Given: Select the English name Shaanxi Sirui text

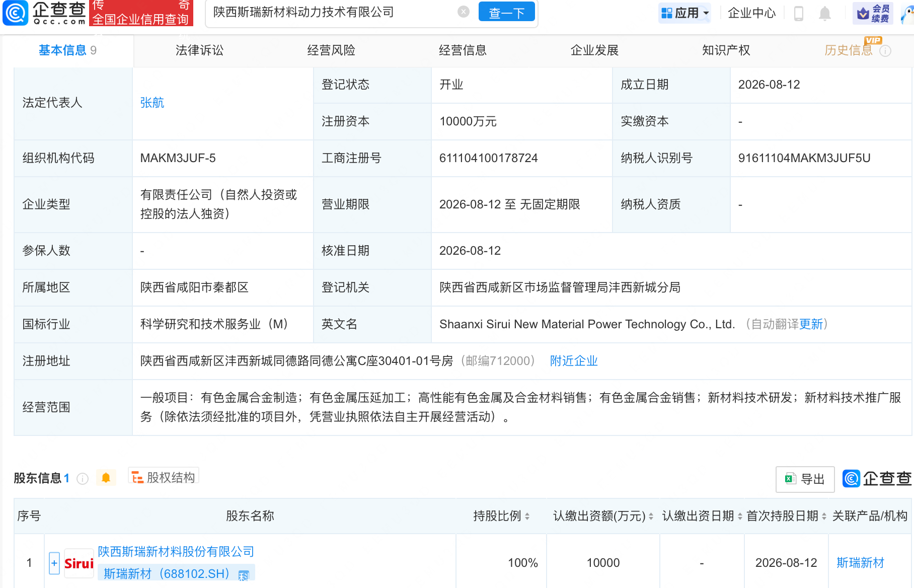Looking at the screenshot, I should pyautogui.click(x=587, y=324).
